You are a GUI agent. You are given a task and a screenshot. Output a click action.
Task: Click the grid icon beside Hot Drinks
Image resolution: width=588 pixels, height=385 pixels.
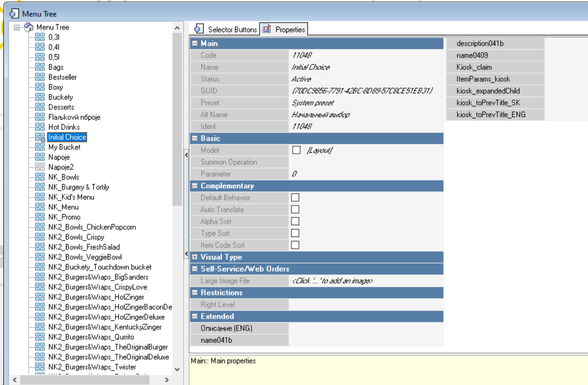[40, 127]
